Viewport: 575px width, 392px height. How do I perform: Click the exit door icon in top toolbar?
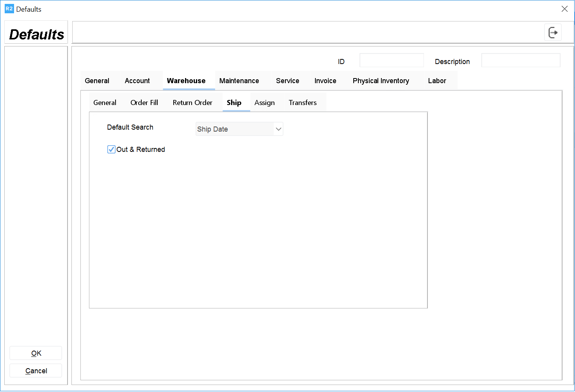[553, 32]
